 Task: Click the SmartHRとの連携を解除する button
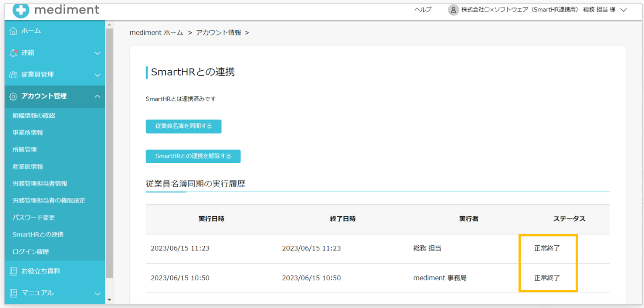pos(193,156)
